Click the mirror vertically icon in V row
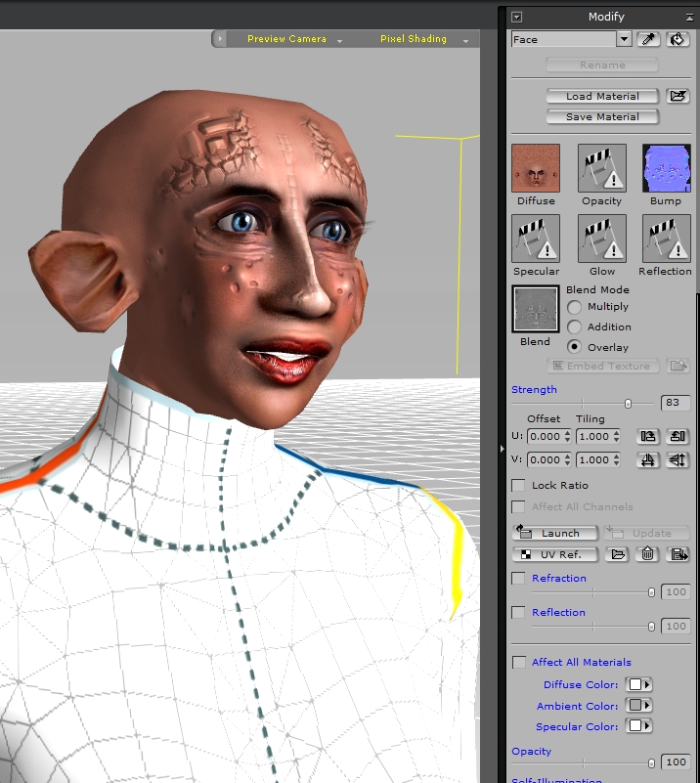This screenshot has height=783, width=700. click(678, 459)
